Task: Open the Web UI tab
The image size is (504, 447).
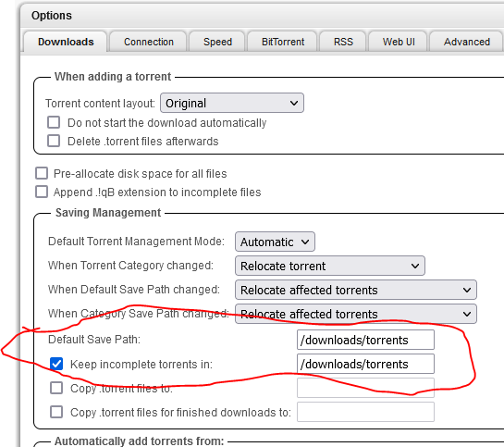Action: tap(399, 42)
